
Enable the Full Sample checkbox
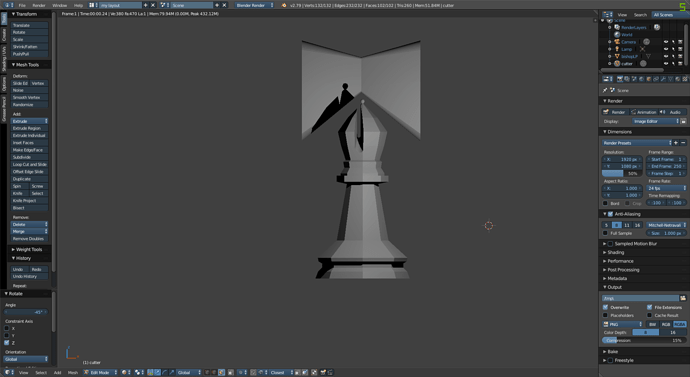606,233
